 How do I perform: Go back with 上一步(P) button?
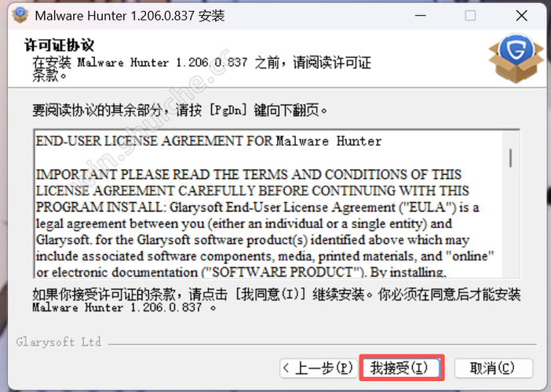click(x=319, y=368)
